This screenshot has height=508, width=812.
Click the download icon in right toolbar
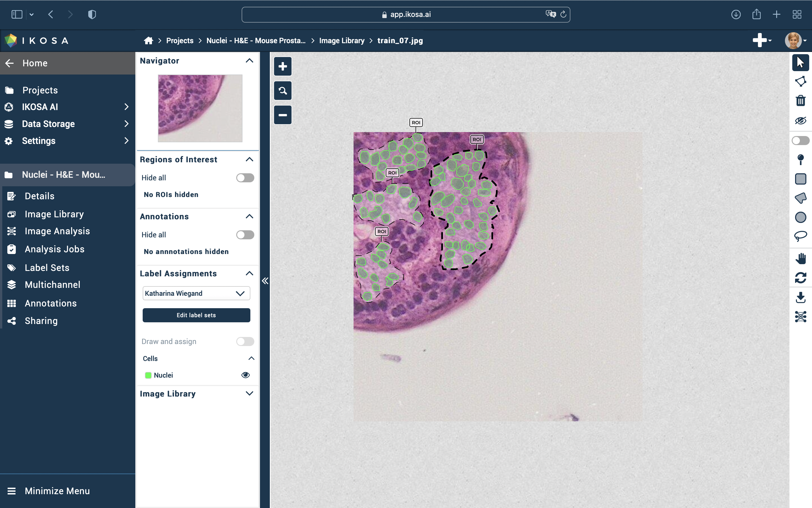[x=800, y=297]
